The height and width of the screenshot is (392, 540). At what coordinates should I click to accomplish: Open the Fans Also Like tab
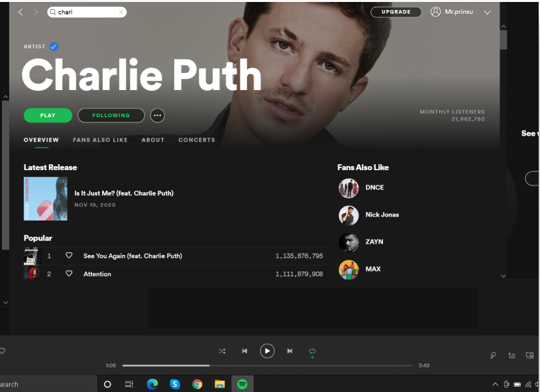(100, 140)
